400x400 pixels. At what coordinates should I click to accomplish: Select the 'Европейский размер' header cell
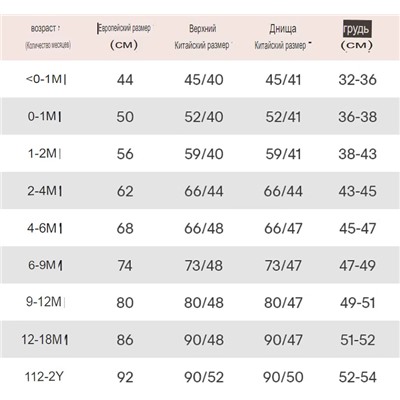point(124,37)
